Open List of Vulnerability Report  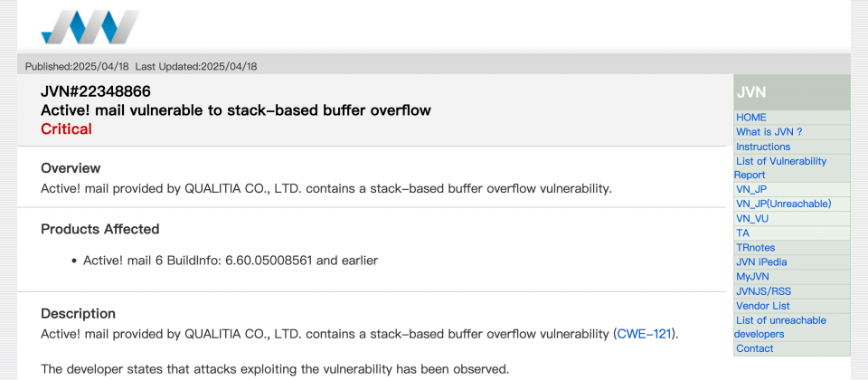click(780, 168)
